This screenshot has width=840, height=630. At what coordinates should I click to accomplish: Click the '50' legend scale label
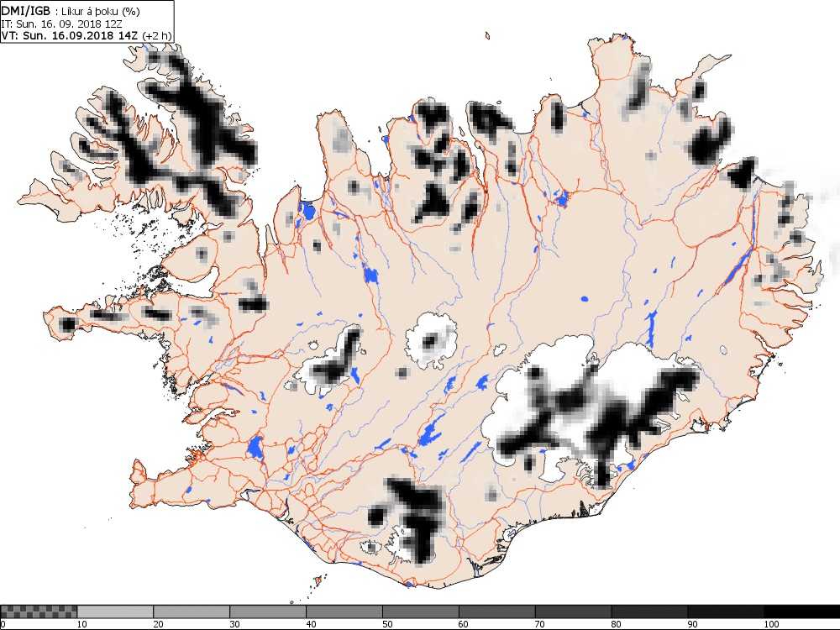tap(387, 624)
